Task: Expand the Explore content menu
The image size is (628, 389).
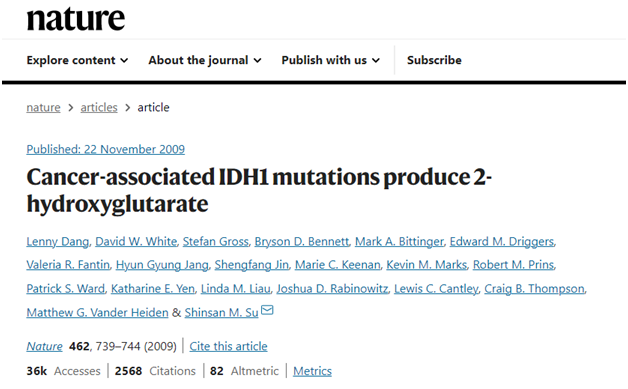Action: (77, 60)
